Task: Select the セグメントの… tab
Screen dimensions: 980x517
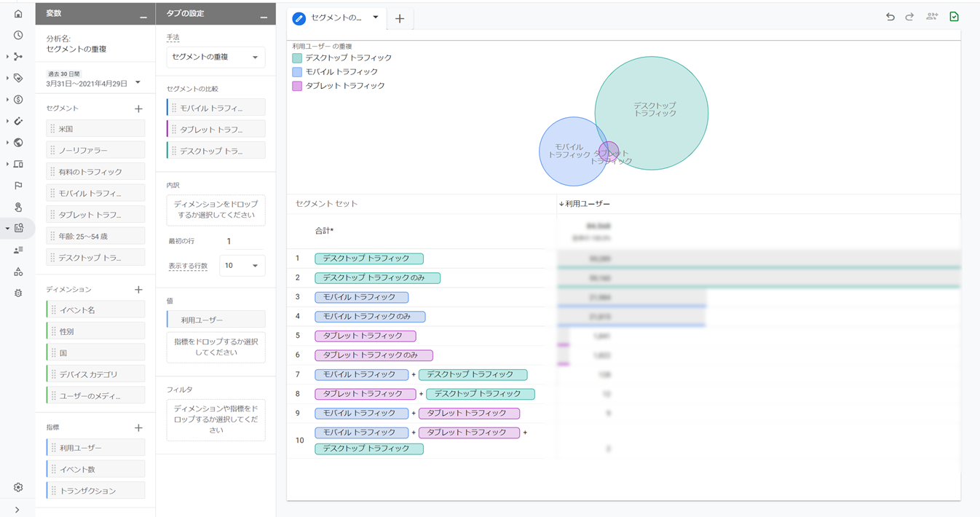Action: (x=336, y=17)
